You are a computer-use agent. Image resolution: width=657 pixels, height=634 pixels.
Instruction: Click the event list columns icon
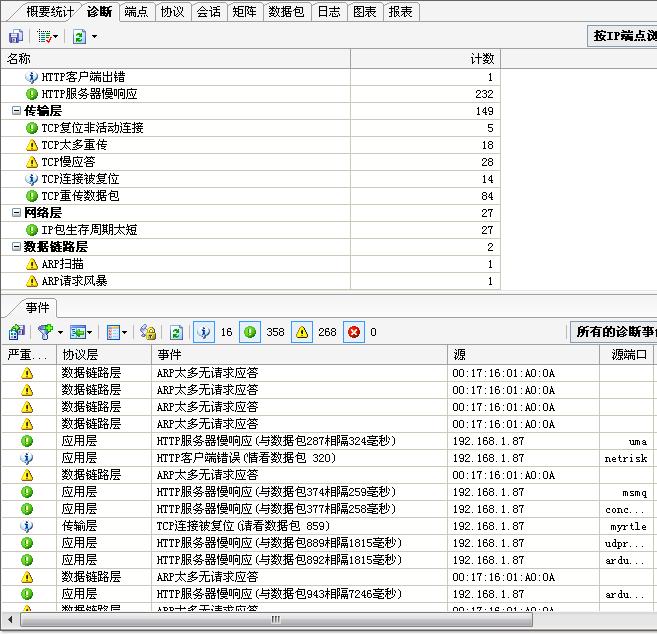point(113,332)
